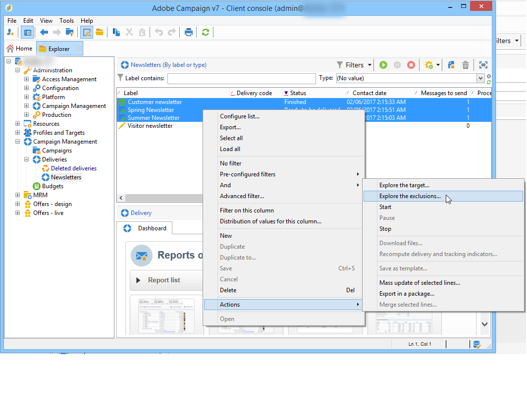Switch to the Dashboard tab
Viewport: 527px width, 420px height.
[x=145, y=228]
